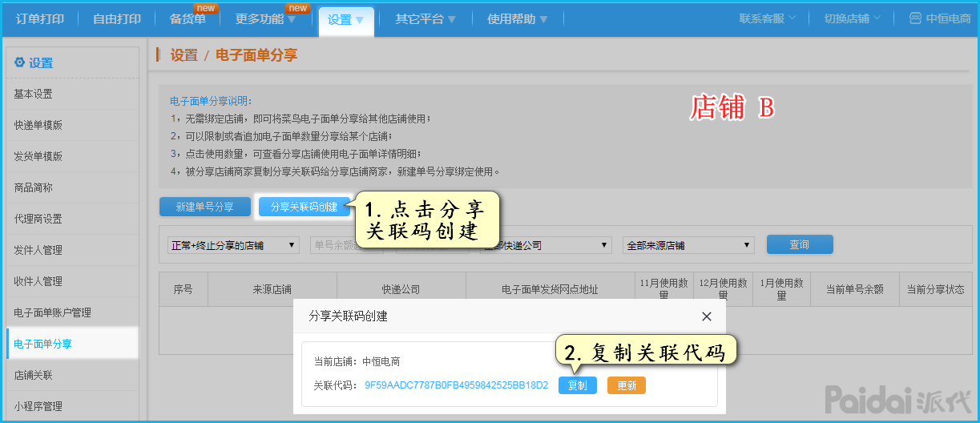Click the 查询 button
The height and width of the screenshot is (423, 980).
pyautogui.click(x=800, y=244)
